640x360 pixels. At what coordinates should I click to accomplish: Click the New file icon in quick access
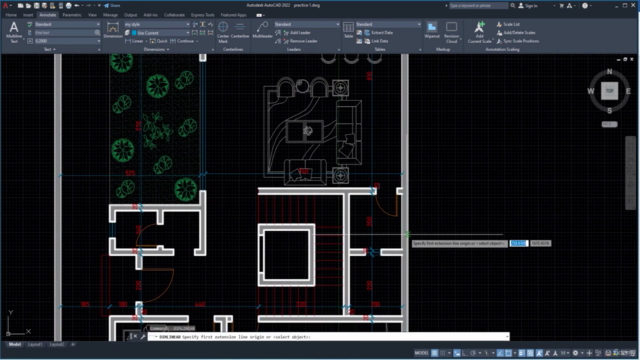point(20,6)
